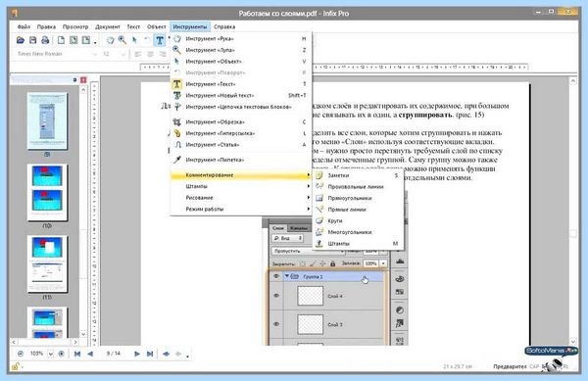588x381 pixels.
Task: Expand the Комментирование submenu entry
Action: (241, 175)
